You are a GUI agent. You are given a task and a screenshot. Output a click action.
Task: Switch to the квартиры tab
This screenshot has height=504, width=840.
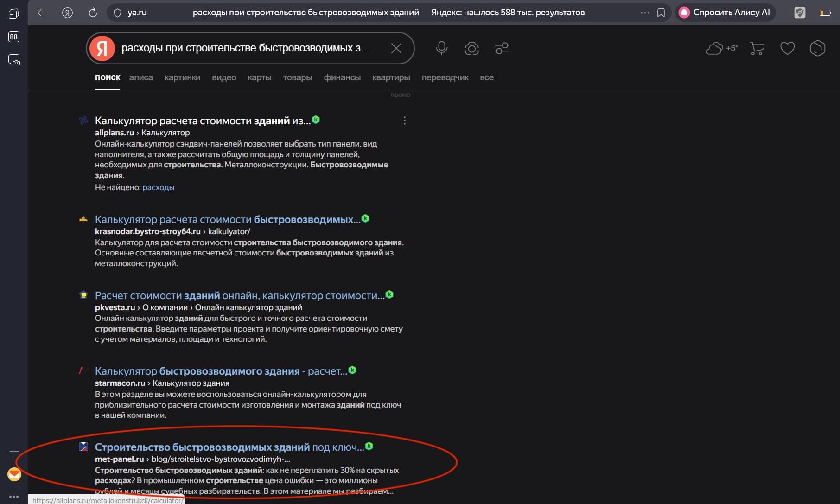pos(391,77)
